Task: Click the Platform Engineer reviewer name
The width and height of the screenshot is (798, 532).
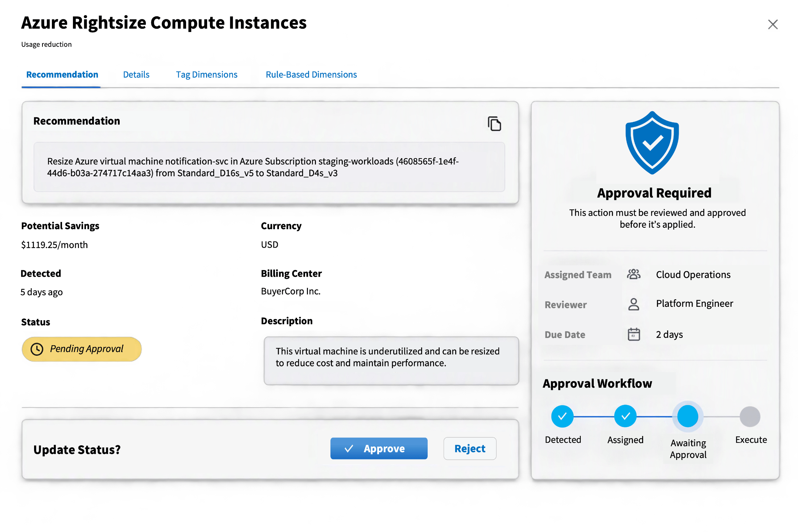Action: pos(694,304)
